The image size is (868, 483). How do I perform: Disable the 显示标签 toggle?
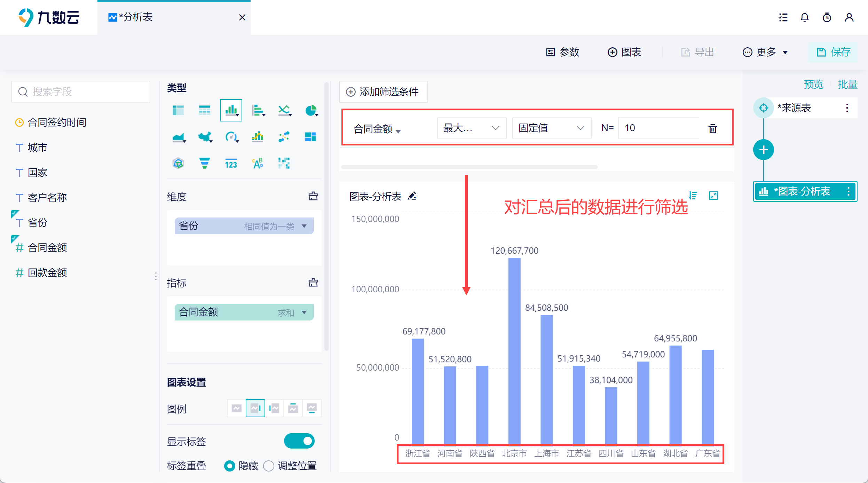(299, 441)
